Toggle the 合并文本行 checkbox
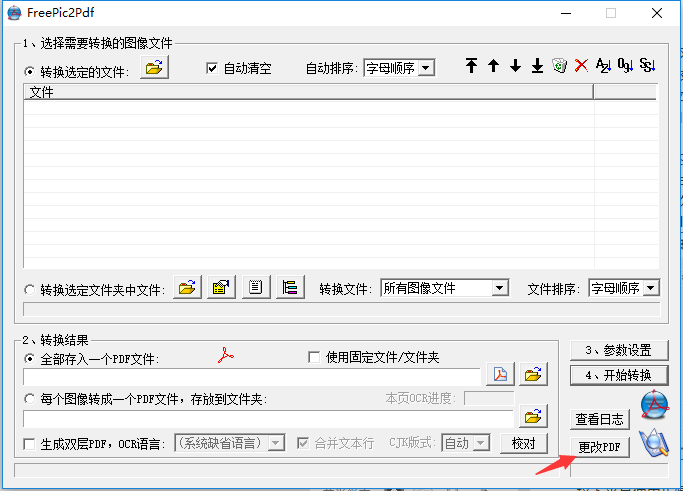The height and width of the screenshot is (491, 683). [303, 444]
